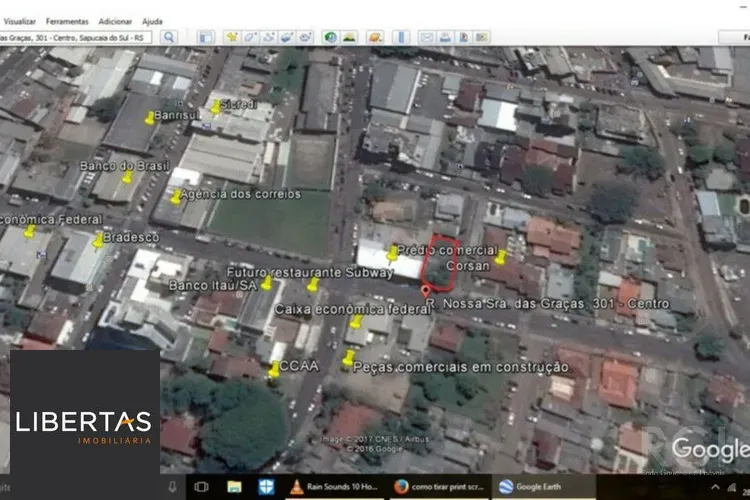Open the Ajuda menu

(152, 21)
